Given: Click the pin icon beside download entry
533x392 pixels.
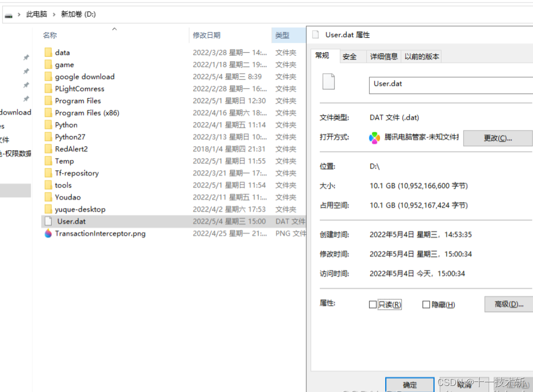Looking at the screenshot, I should (26, 99).
